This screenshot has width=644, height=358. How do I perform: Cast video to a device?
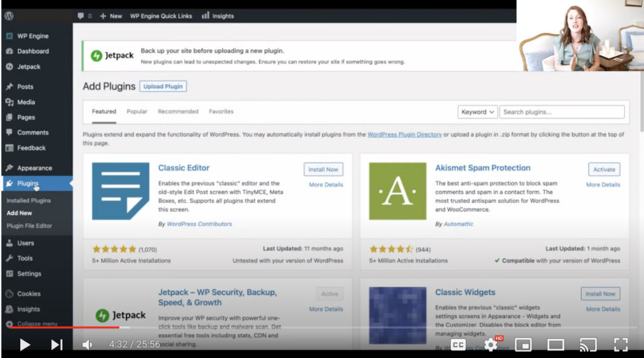(x=588, y=345)
